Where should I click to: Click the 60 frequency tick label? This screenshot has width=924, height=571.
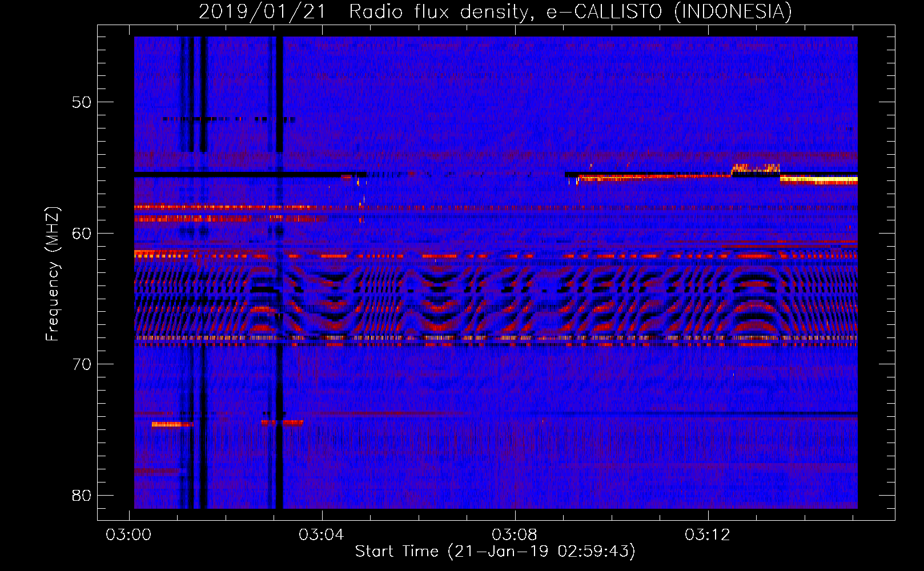(82, 233)
